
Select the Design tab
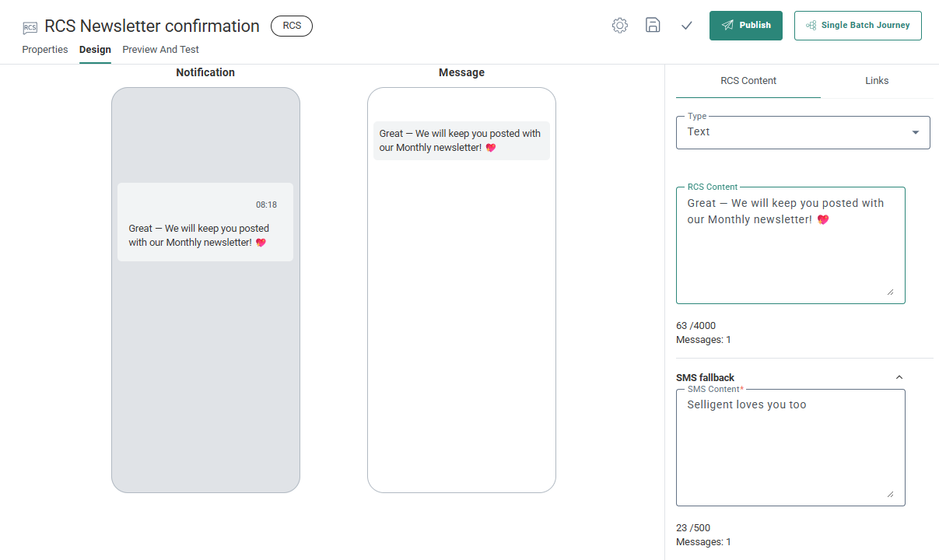tap(95, 50)
